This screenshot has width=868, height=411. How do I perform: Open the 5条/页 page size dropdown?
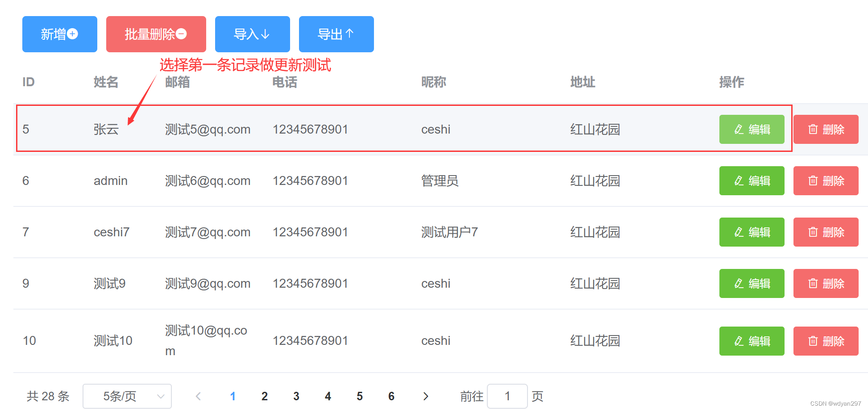click(x=127, y=396)
